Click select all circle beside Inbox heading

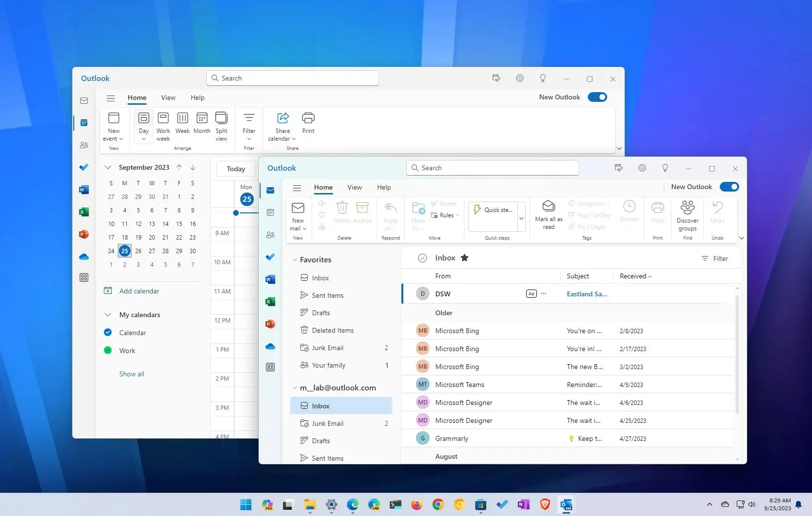[422, 258]
